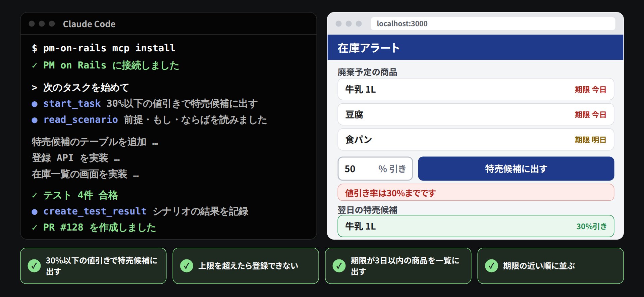Click the テスト 4件 合格 result line
Image resolution: width=644 pixels, height=297 pixels.
point(75,195)
